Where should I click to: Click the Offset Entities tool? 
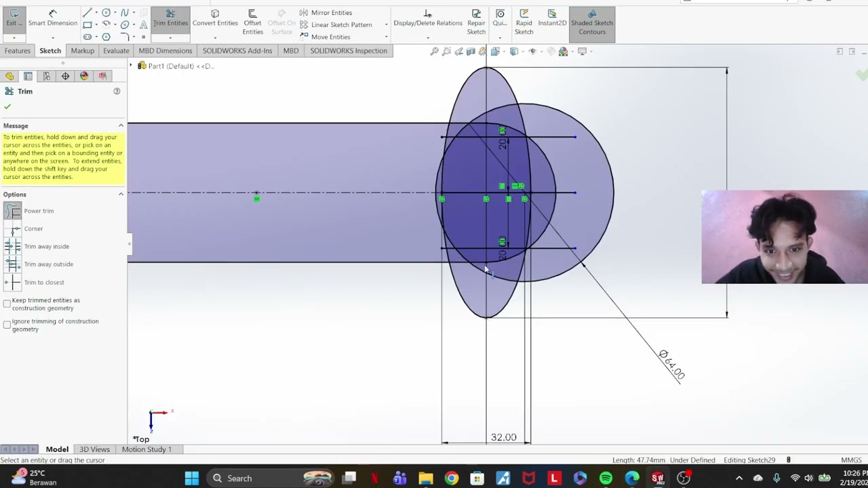coord(252,22)
